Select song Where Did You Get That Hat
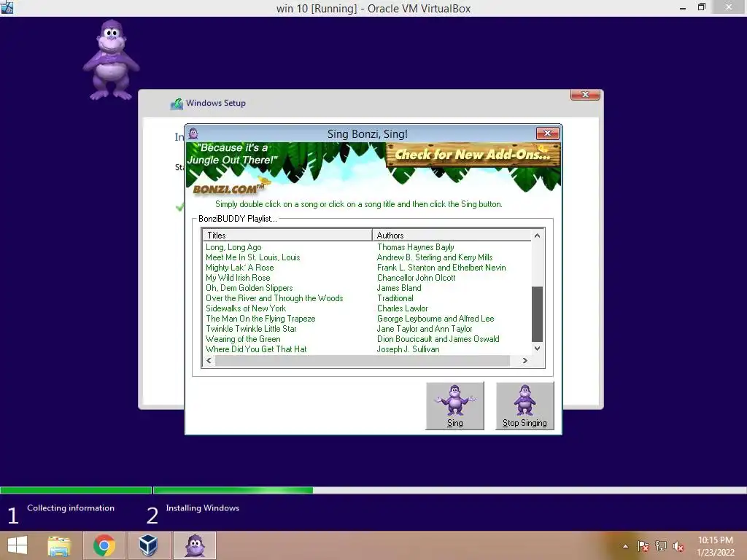The height and width of the screenshot is (560, 747). (256, 349)
